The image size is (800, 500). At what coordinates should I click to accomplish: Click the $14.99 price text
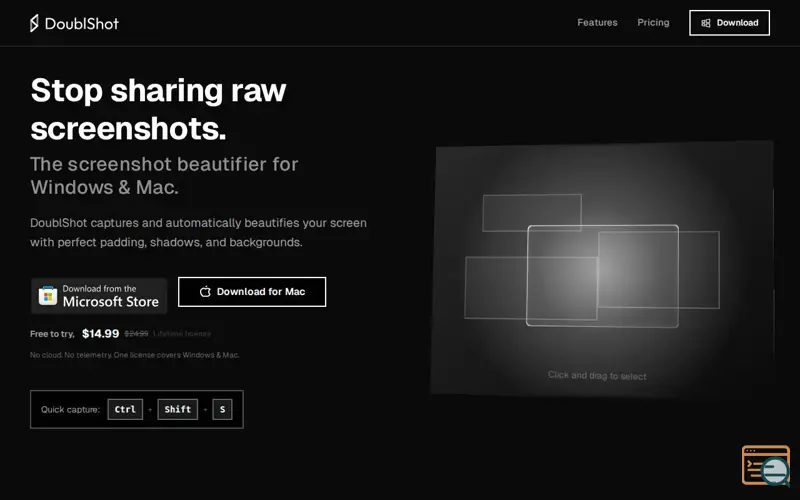pyautogui.click(x=101, y=334)
